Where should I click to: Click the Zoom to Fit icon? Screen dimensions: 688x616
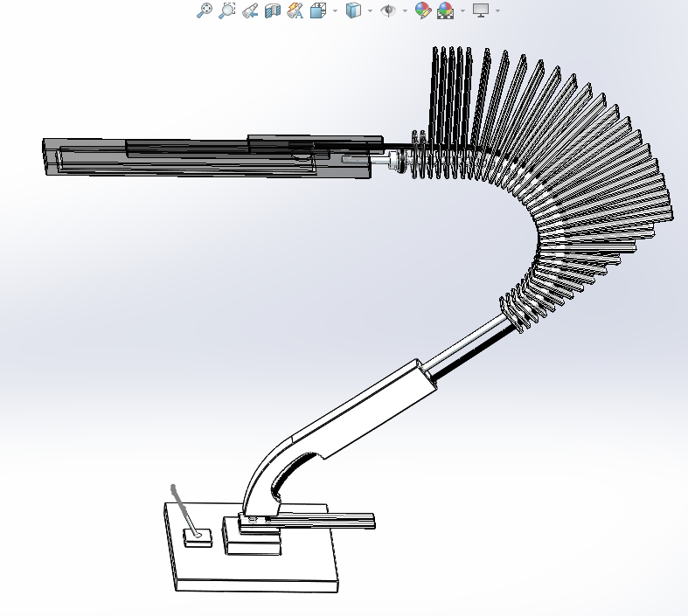(204, 10)
